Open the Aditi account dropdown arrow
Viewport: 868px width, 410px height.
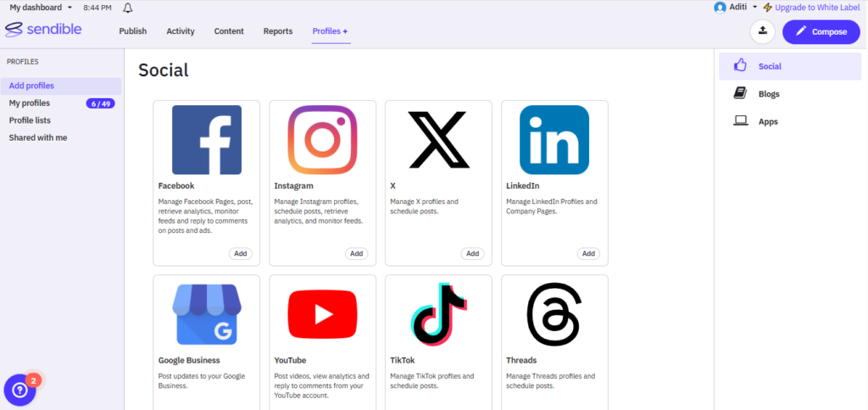point(754,8)
